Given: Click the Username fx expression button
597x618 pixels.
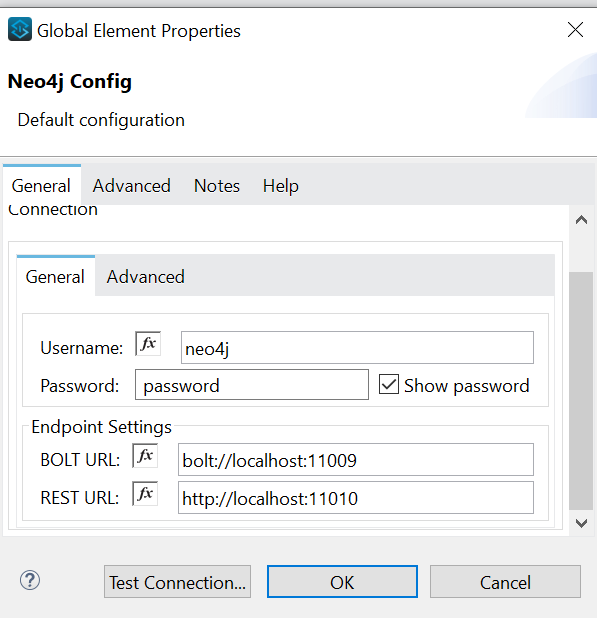Looking at the screenshot, I should pos(148,343).
